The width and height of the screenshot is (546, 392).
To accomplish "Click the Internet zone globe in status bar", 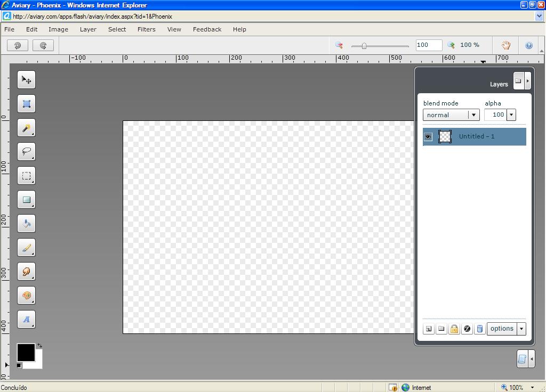I will 405,388.
